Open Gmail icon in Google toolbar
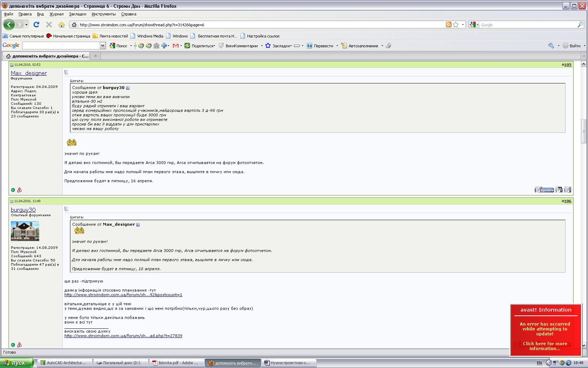The height and width of the screenshot is (368, 588). point(176,46)
